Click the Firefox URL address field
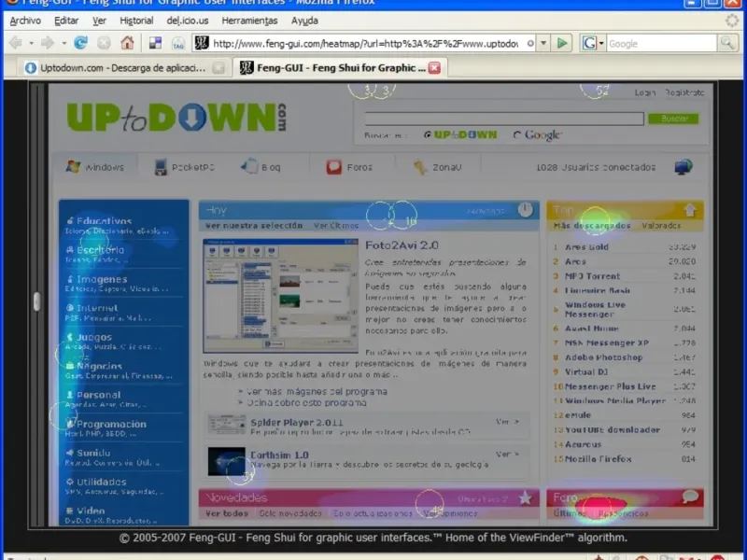 click(x=365, y=43)
